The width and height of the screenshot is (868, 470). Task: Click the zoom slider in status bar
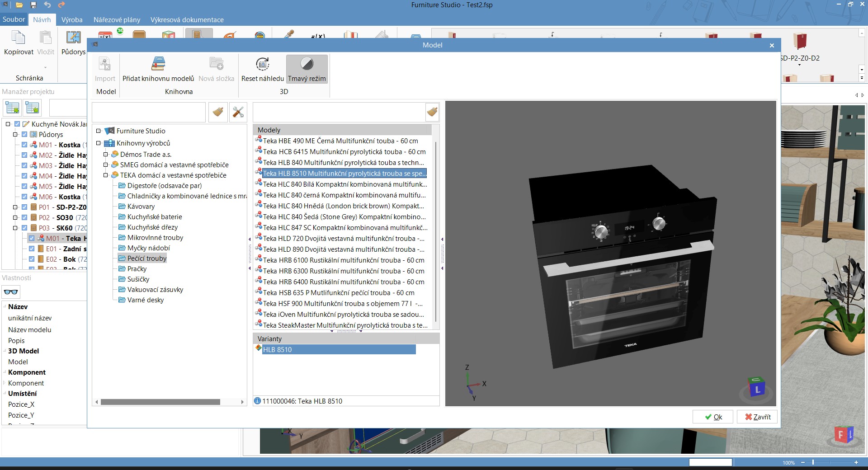point(813,462)
